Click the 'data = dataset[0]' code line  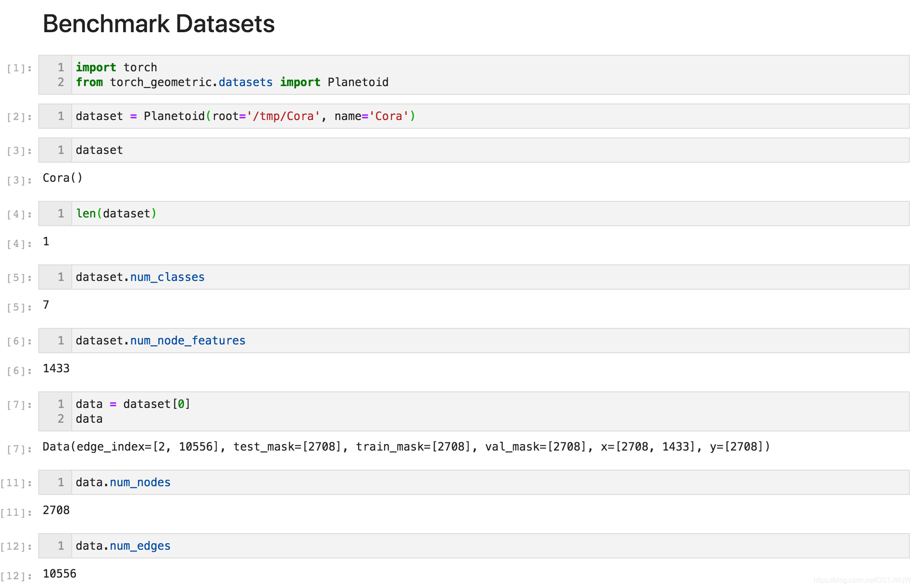(133, 404)
